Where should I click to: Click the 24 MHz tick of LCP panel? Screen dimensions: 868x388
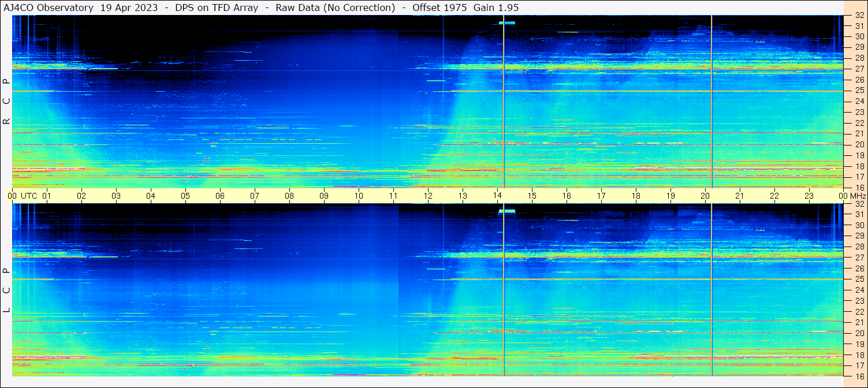pos(859,290)
